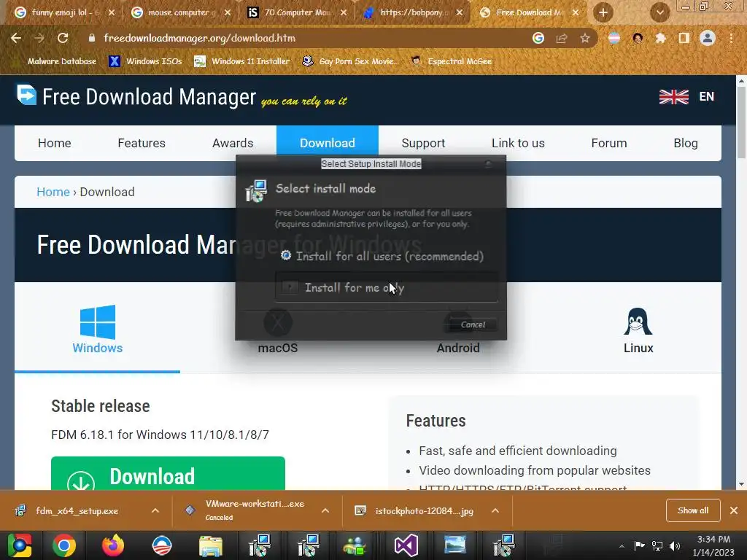The height and width of the screenshot is (560, 747).
Task: Open the extensions puzzle icon
Action: tap(660, 38)
